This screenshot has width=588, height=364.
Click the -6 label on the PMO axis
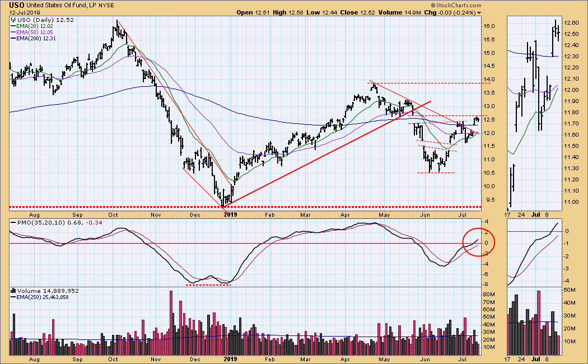point(486,274)
